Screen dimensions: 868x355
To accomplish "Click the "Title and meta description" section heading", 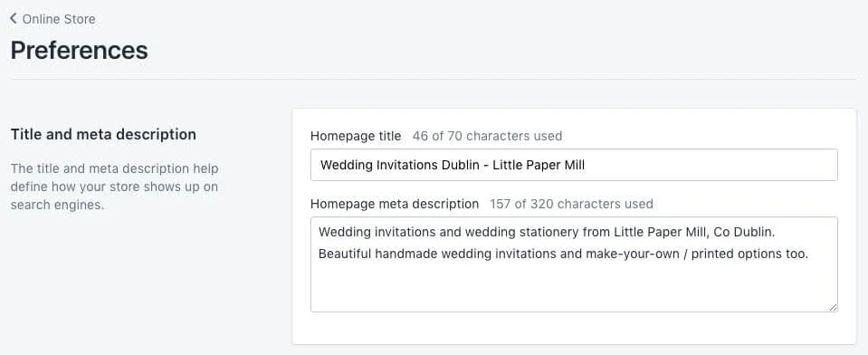I will 103,134.
